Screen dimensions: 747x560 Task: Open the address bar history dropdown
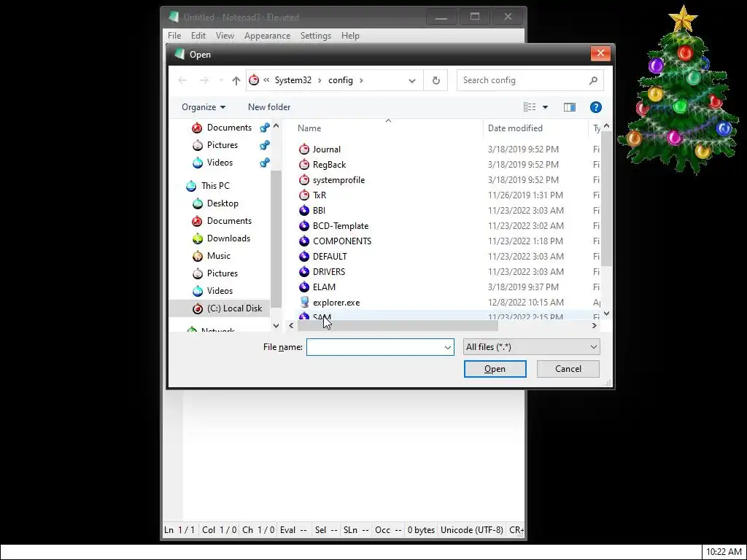click(x=412, y=80)
